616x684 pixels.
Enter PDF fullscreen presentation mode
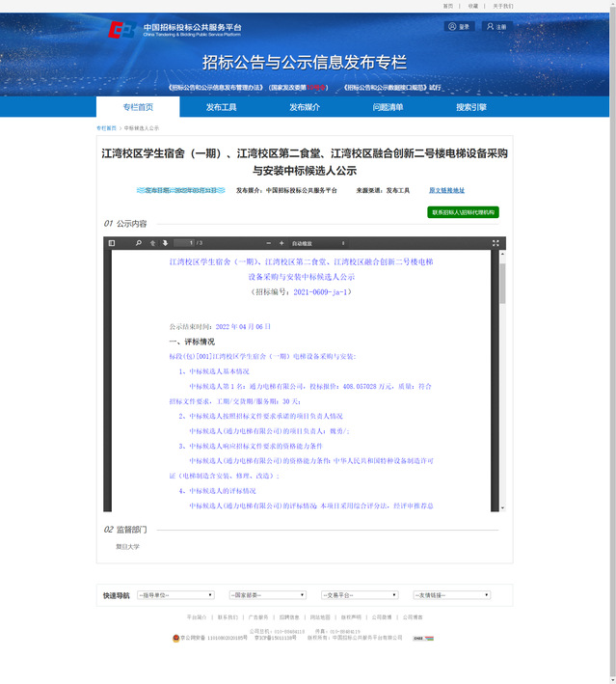[495, 243]
